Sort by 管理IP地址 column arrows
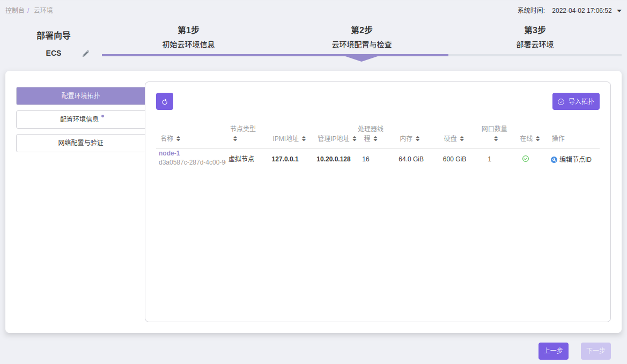Screen dimensions: 627x364 point(355,139)
